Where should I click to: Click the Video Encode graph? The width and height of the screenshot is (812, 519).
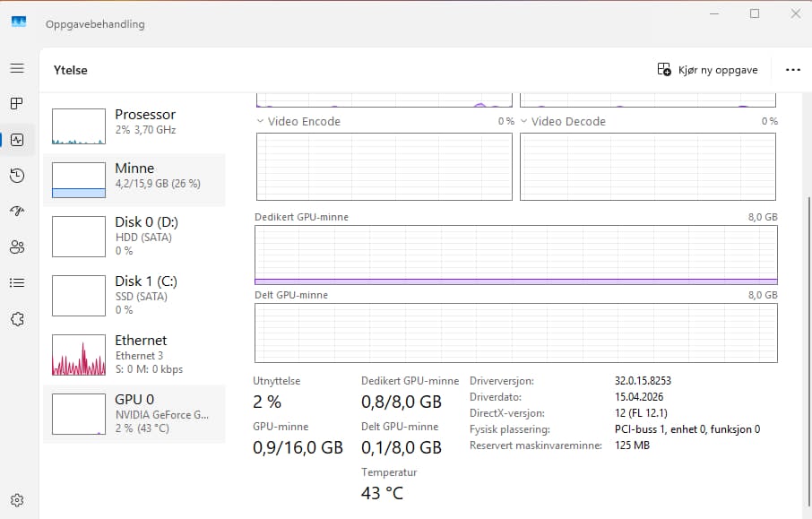(x=384, y=166)
